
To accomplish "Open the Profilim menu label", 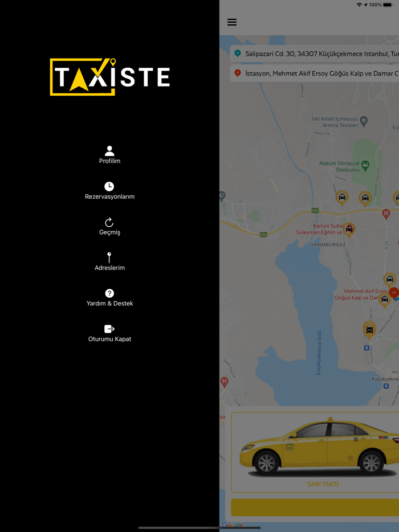I will point(109,161).
